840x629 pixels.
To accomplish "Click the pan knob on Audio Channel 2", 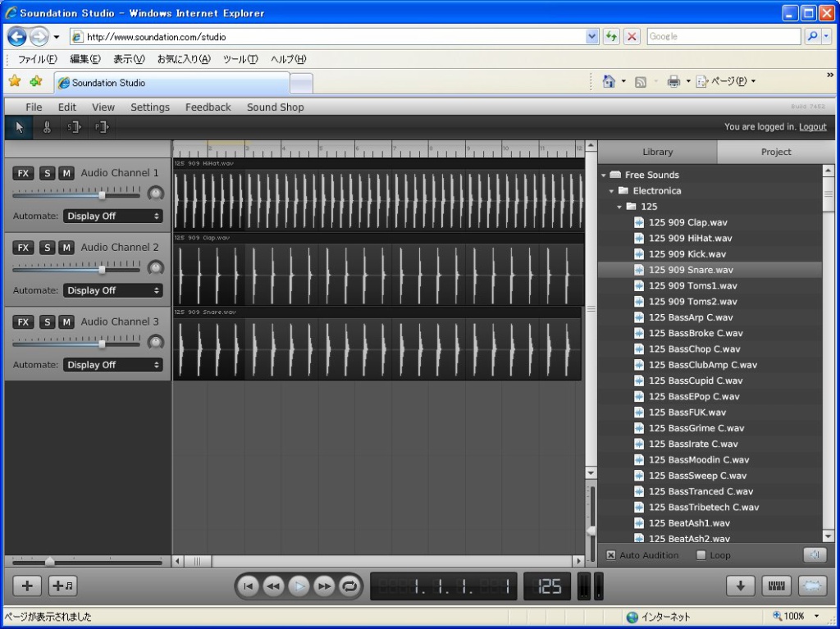I will (155, 267).
